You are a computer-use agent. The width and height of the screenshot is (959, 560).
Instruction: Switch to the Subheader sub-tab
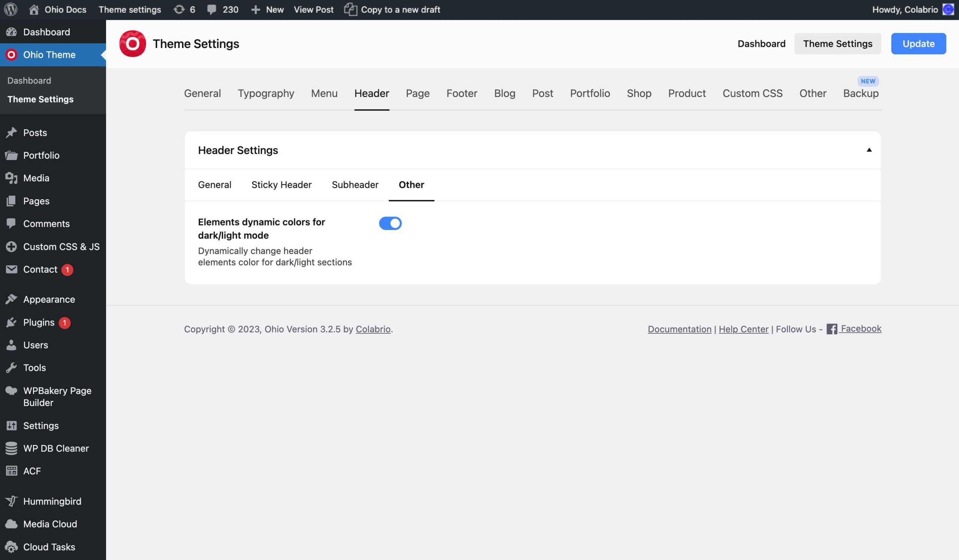[355, 185]
